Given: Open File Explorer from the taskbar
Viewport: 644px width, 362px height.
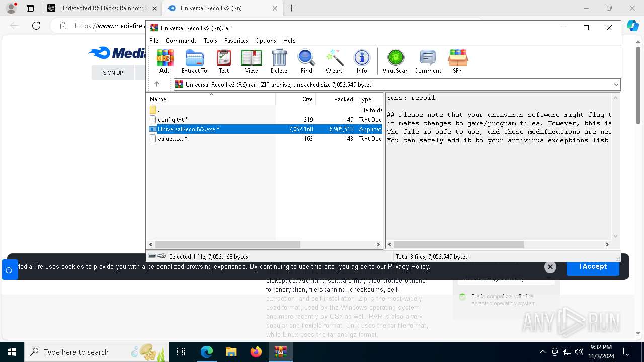Looking at the screenshot, I should tap(231, 352).
